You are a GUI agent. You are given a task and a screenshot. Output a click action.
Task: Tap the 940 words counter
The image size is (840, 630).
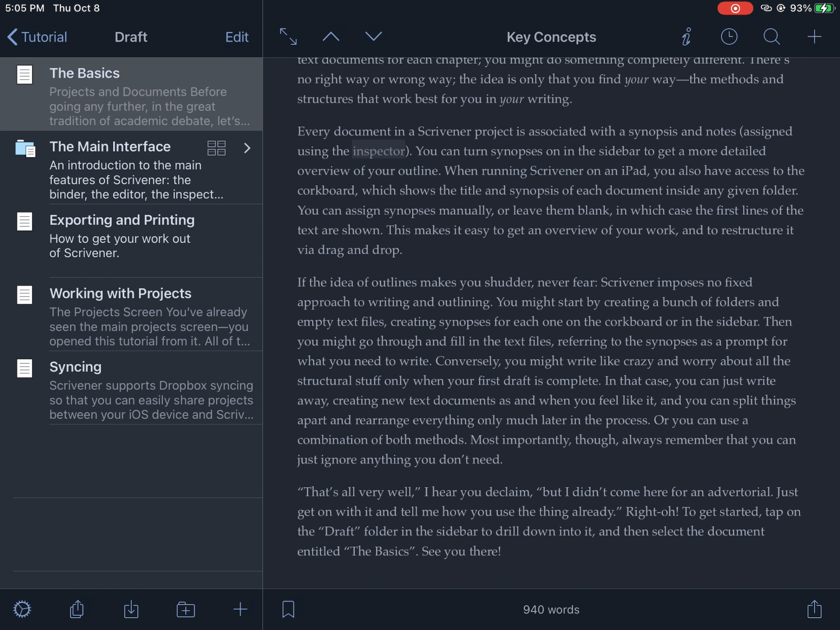(x=551, y=609)
